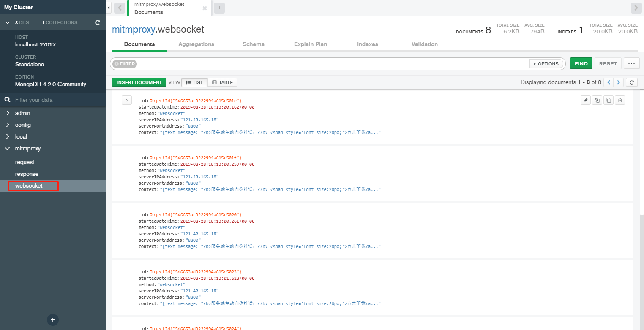The height and width of the screenshot is (330, 644).
Task: Click the 1 COLLECTIONS count label
Action: [60, 22]
